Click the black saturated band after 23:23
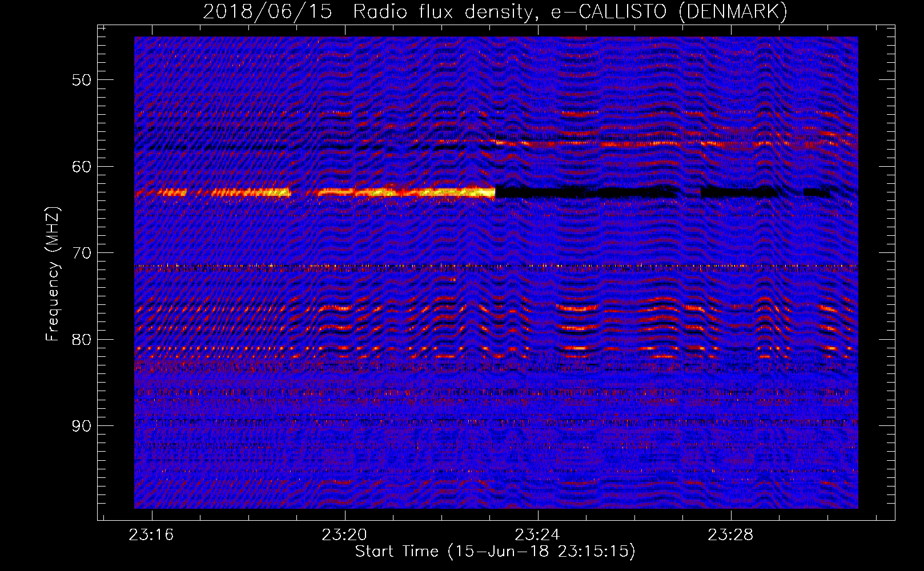The width and height of the screenshot is (924, 571). pyautogui.click(x=588, y=192)
